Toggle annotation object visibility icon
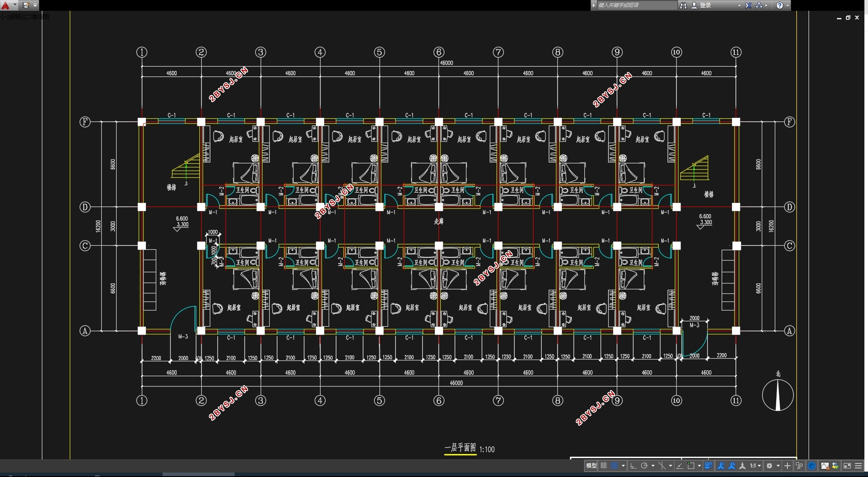Viewport: 868px width, 477px height. (x=721, y=466)
